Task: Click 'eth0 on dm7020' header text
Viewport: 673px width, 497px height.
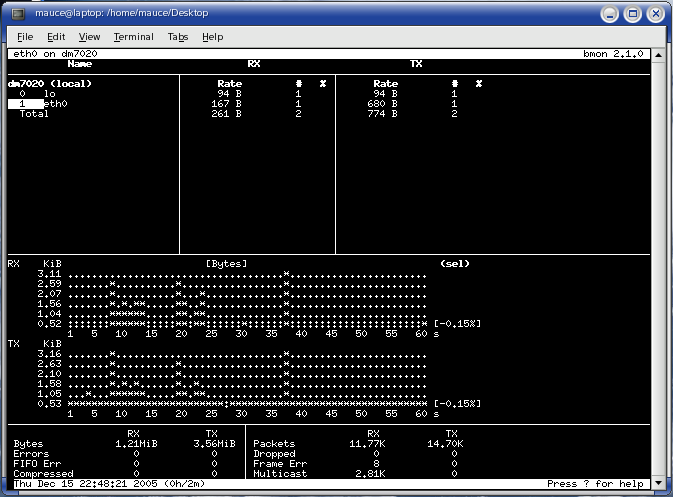Action: 55,54
